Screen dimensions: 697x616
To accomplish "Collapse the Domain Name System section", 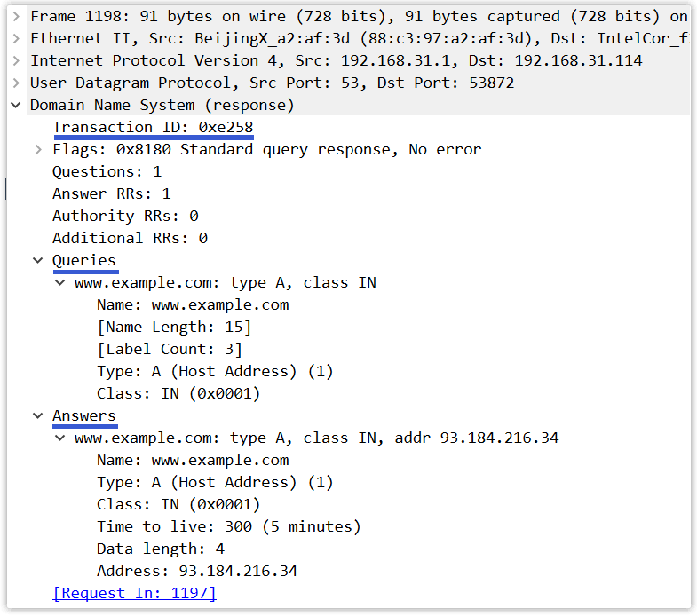I will [x=16, y=106].
